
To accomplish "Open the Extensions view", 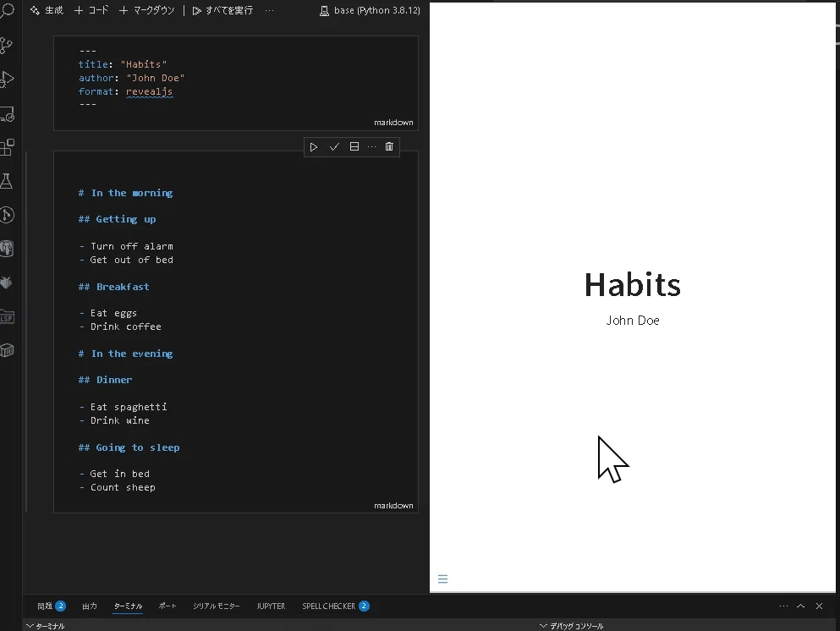I will pos(7,147).
